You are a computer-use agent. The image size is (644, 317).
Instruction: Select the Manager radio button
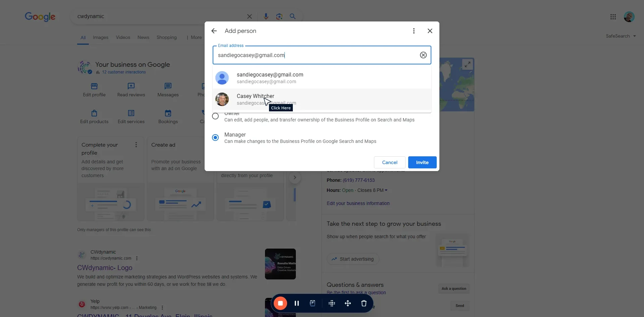pos(215,138)
